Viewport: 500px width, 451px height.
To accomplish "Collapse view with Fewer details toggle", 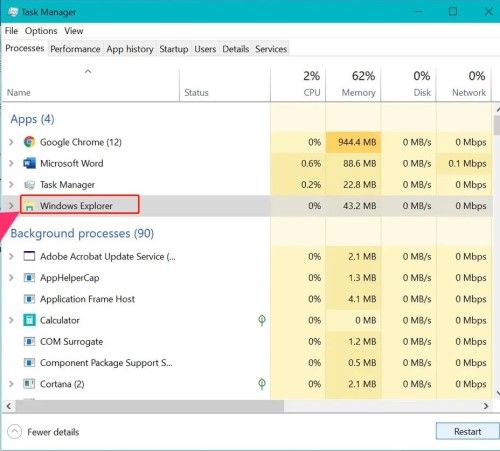I will [x=44, y=432].
